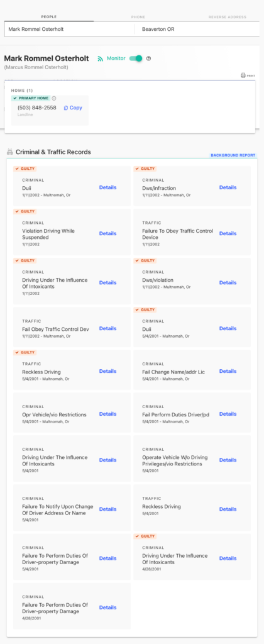
Task: Click the Primary Home checkmark badge
Action: (31, 98)
